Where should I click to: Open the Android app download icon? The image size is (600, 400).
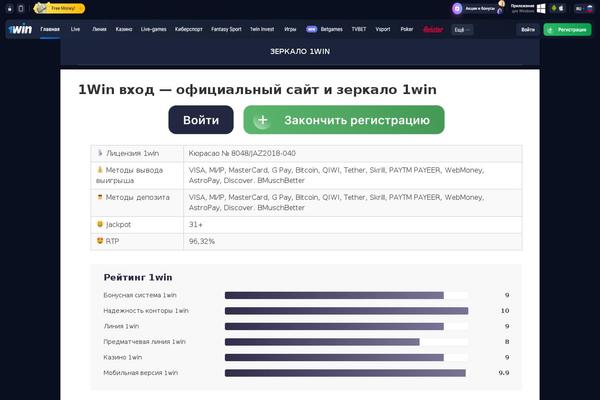click(553, 8)
